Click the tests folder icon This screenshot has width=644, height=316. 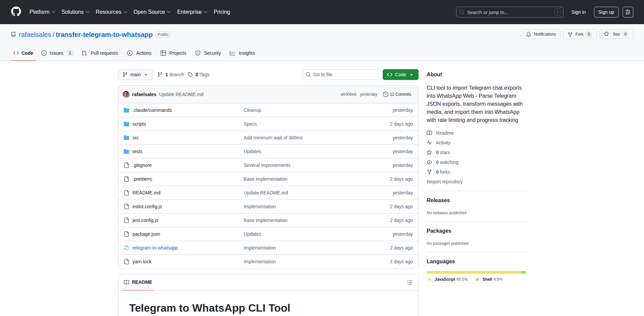tap(126, 151)
